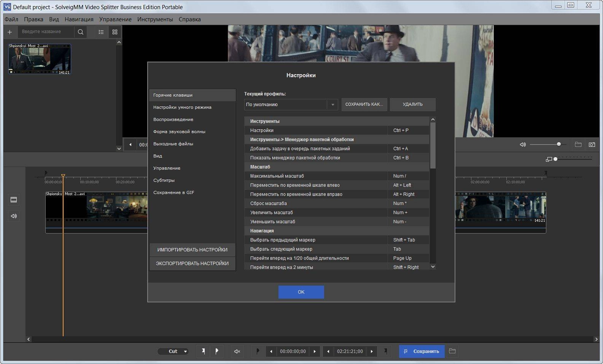The image size is (603, 364).
Task: Open the Файл menu
Action: [11, 19]
